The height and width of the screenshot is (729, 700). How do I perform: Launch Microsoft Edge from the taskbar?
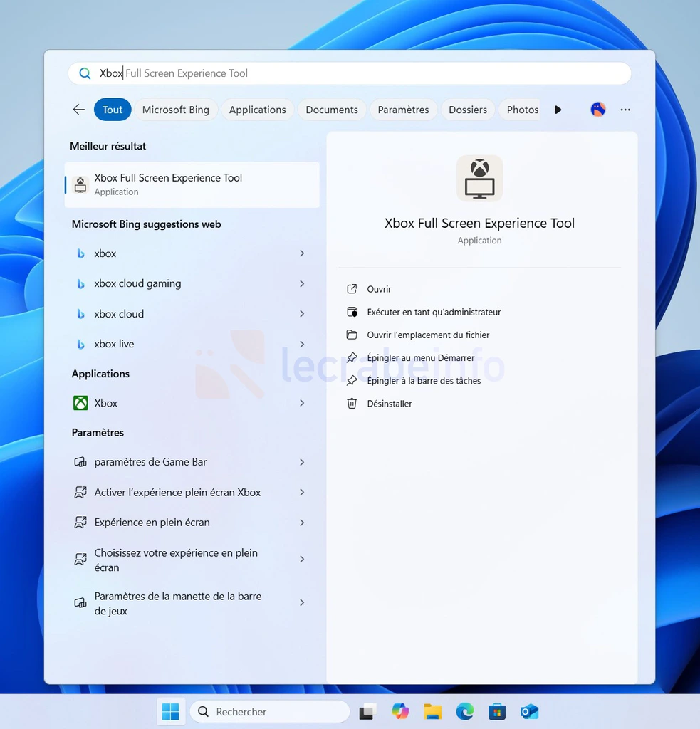(x=465, y=711)
